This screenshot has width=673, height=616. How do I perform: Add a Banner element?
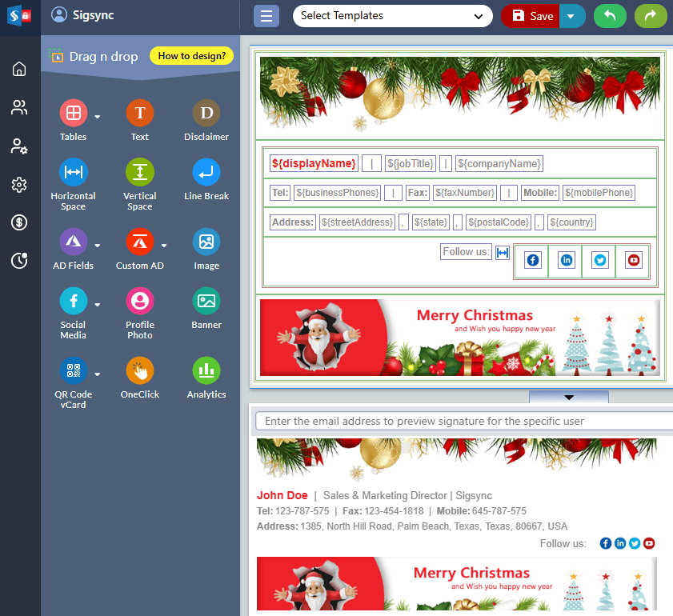point(206,302)
